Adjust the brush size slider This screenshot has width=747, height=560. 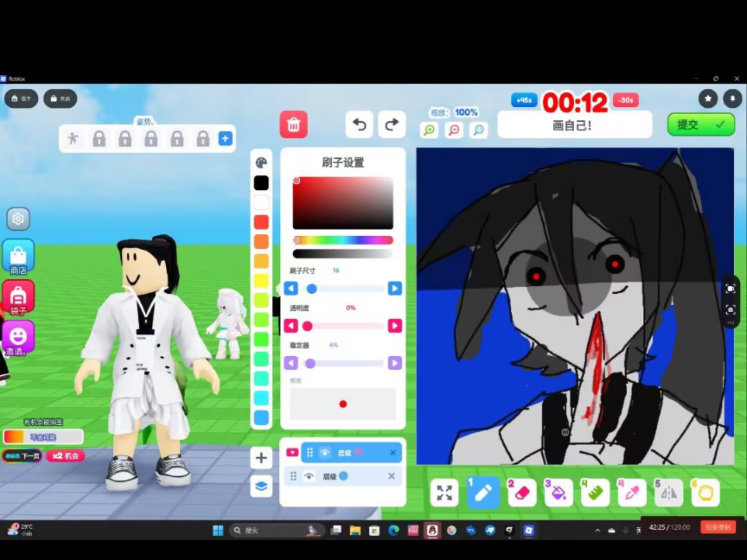click(x=343, y=289)
